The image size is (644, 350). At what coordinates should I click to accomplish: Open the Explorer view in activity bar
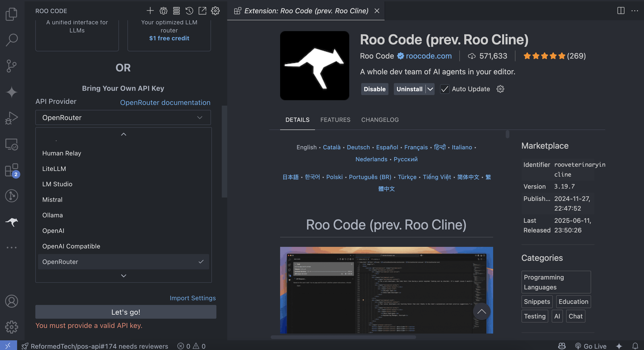pyautogui.click(x=11, y=14)
